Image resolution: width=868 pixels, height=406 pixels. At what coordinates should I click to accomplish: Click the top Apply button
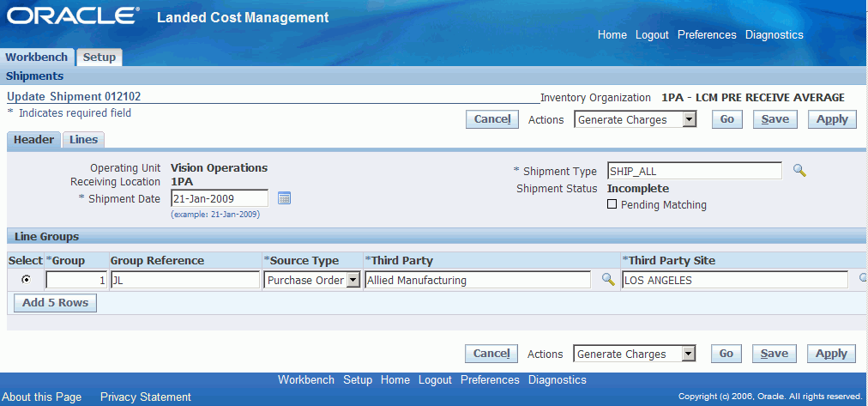pyautogui.click(x=832, y=119)
